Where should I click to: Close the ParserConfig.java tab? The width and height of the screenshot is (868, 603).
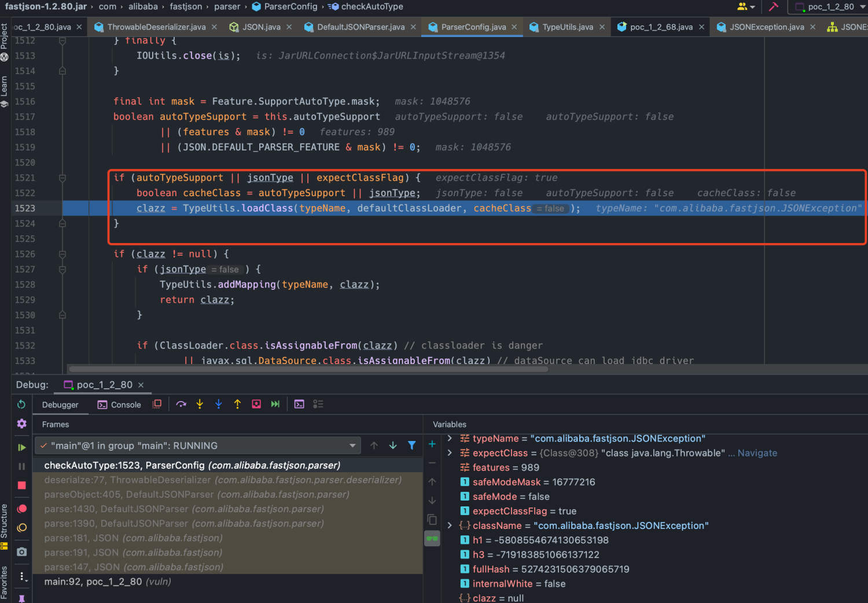(515, 27)
